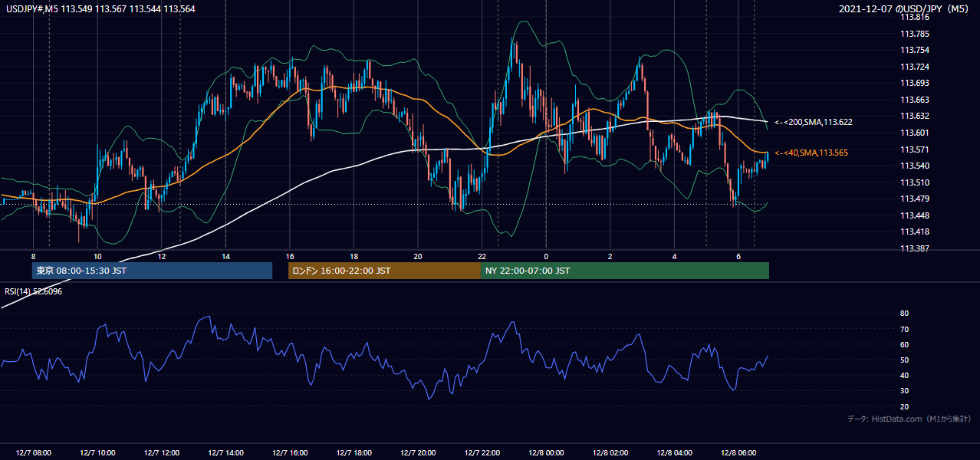The width and height of the screenshot is (980, 460).
Task: Click the bottom time label 12/7 08:00
Action: 33,453
